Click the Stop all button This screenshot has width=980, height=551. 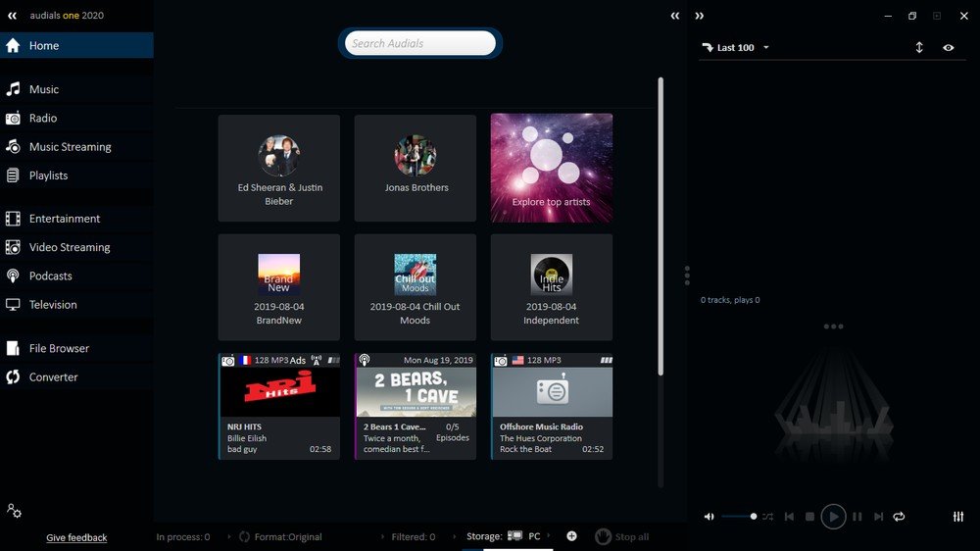click(x=622, y=536)
